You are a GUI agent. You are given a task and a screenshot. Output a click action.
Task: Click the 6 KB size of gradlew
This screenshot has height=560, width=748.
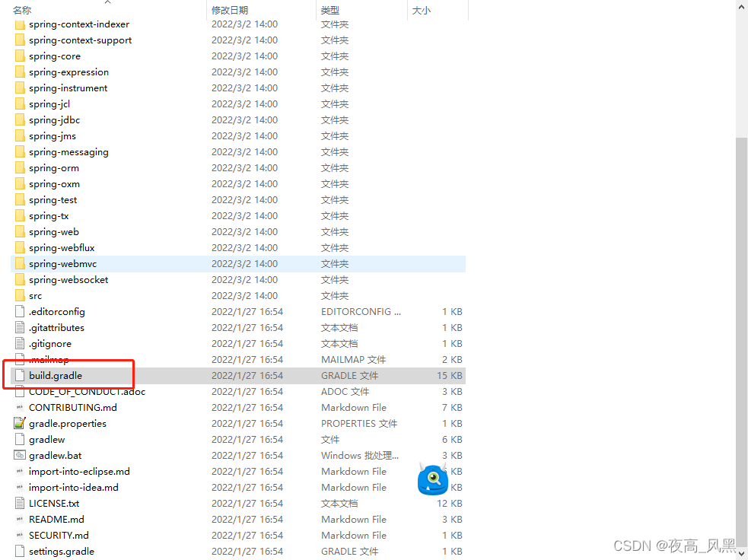[452, 439]
